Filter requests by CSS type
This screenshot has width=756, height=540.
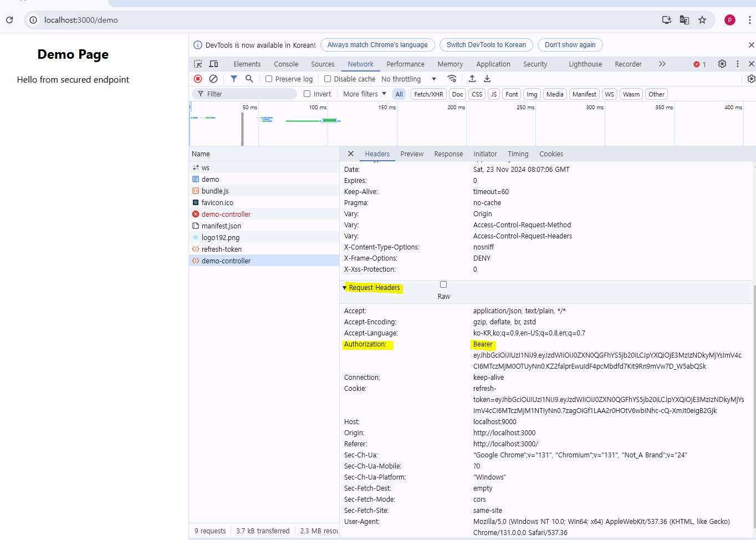tap(477, 94)
